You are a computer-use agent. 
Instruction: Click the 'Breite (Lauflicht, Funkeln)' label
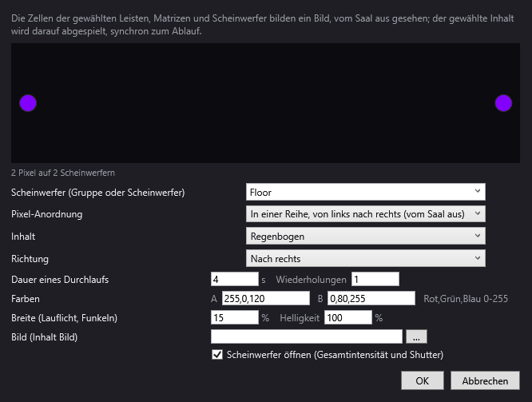click(x=64, y=318)
